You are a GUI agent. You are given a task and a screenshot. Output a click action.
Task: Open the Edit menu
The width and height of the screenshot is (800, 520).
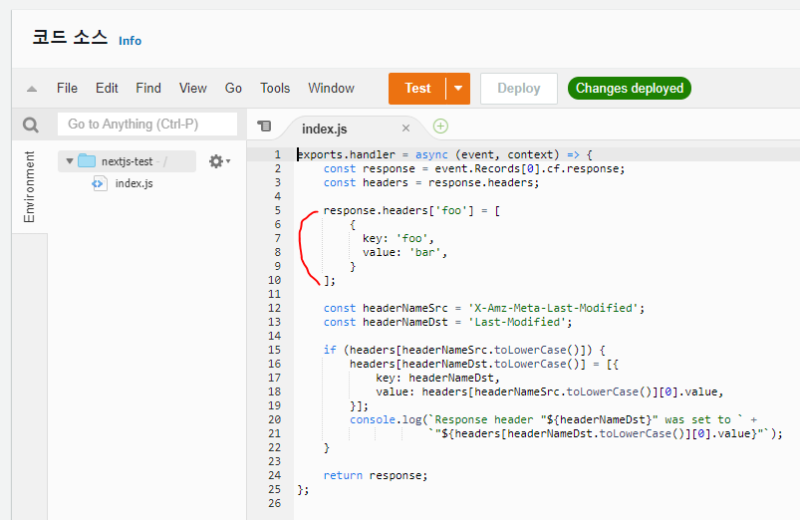click(x=107, y=88)
